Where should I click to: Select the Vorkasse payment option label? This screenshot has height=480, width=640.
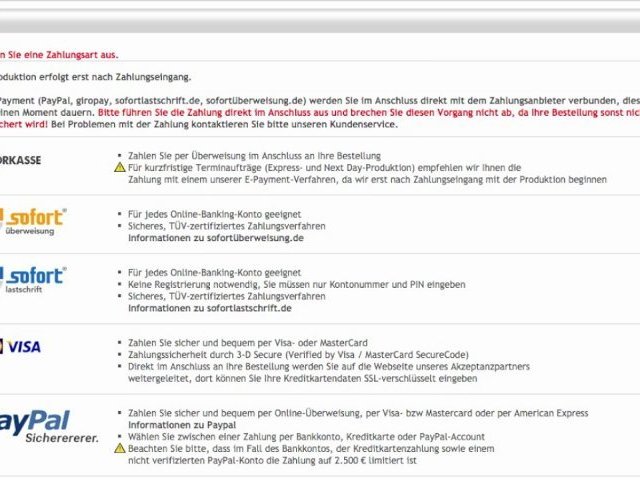point(21,160)
